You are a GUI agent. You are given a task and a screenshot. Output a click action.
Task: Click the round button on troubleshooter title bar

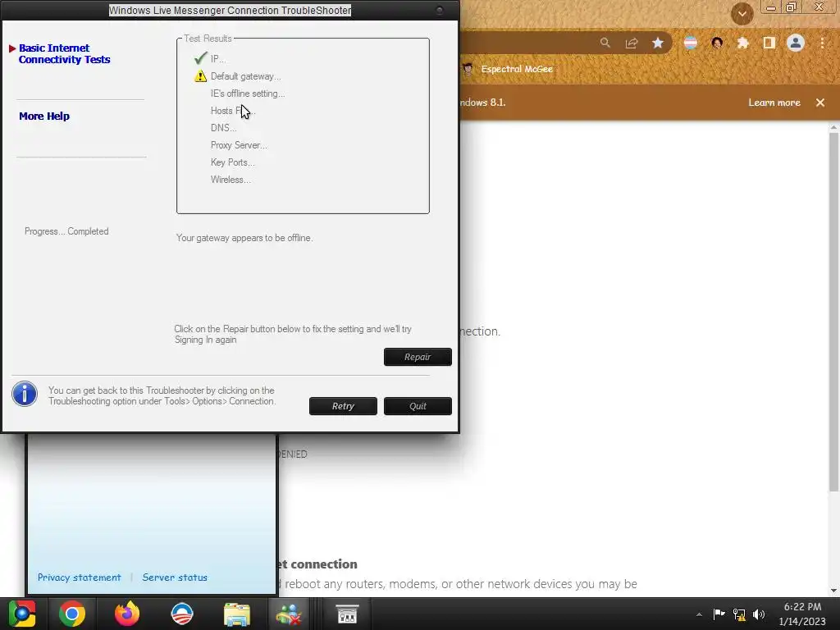coord(440,10)
